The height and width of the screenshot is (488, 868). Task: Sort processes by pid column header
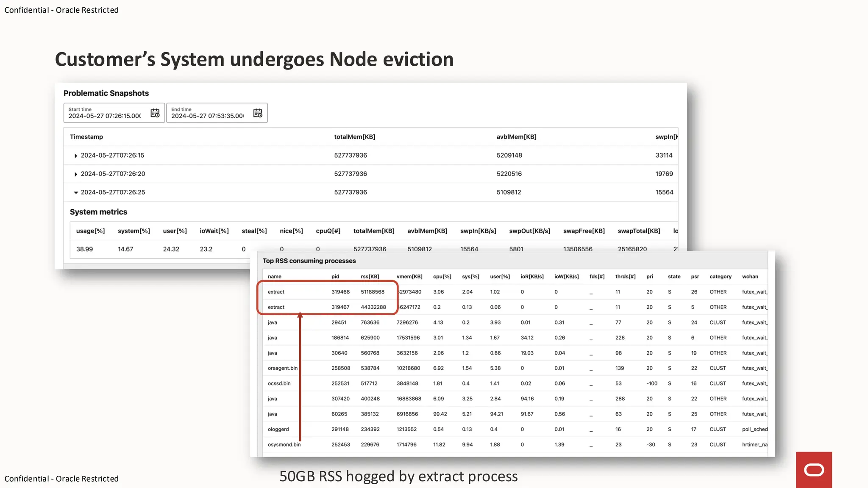[335, 277]
